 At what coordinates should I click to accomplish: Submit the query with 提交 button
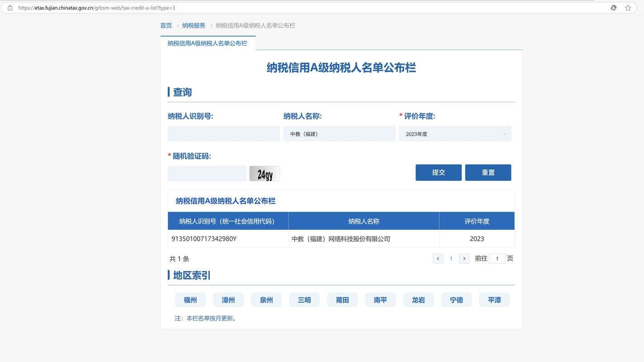click(x=439, y=172)
